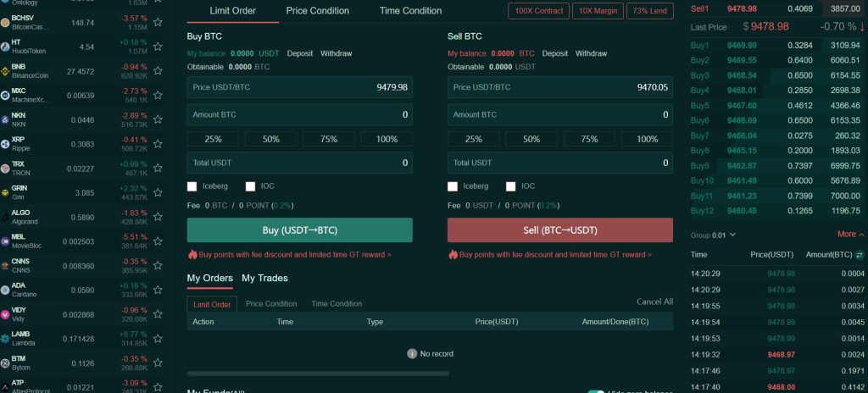This screenshot has height=393, width=868.
Task: Open the Group 0.01 dropdown
Action: 713,235
